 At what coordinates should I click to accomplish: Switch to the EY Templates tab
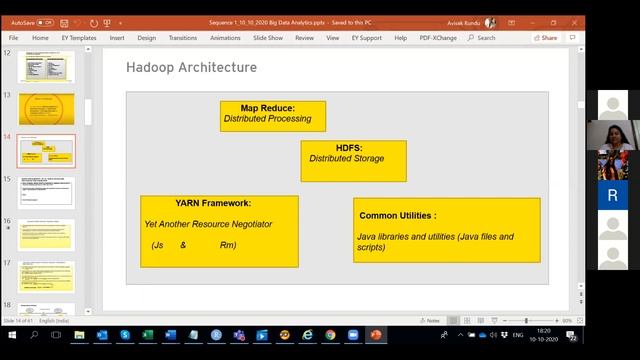coord(79,38)
